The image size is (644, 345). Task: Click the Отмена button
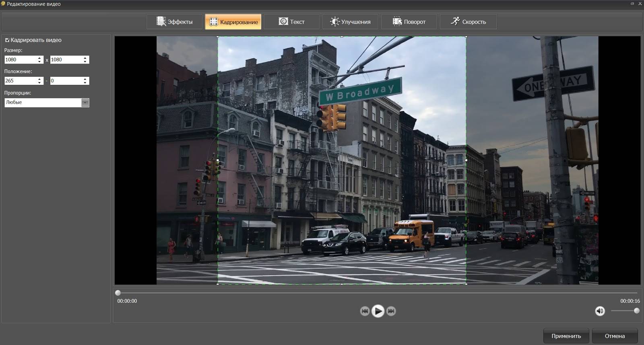coord(615,336)
